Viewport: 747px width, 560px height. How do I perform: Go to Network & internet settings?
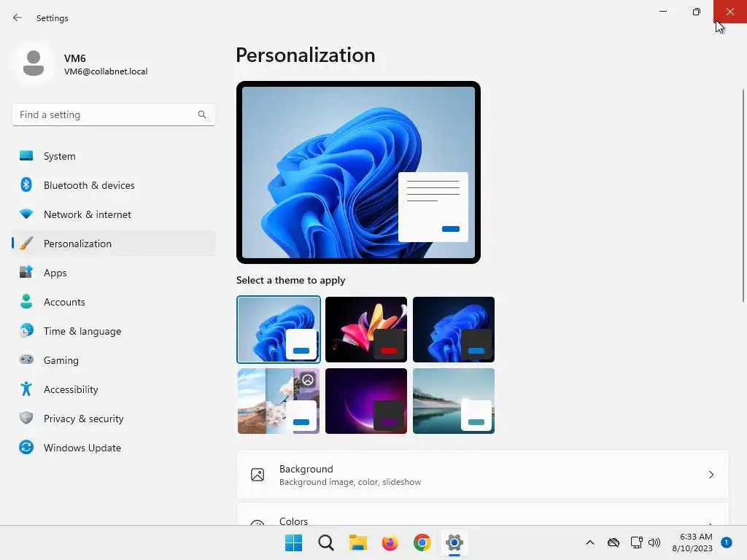click(x=114, y=214)
